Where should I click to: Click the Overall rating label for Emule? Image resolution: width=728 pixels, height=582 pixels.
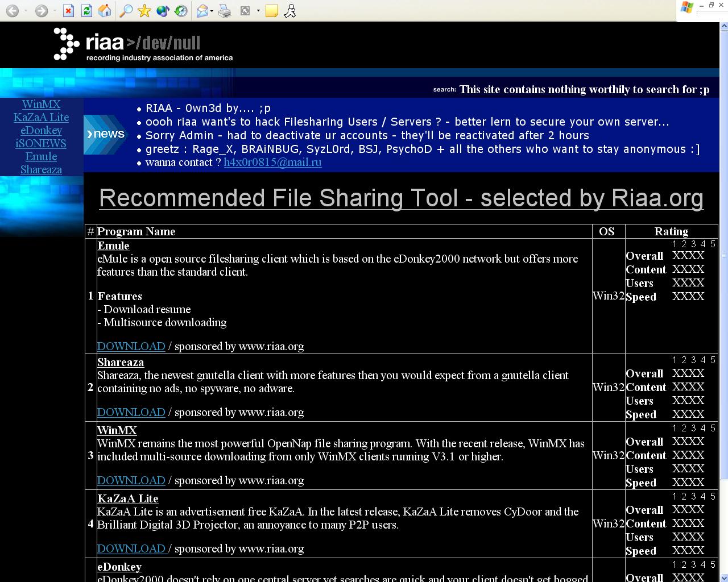644,256
